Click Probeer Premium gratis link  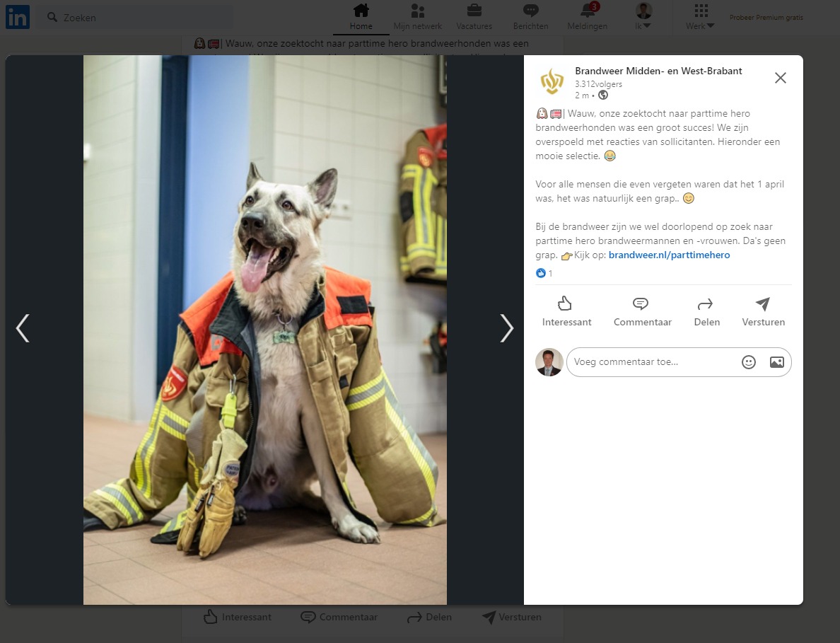coord(766,18)
